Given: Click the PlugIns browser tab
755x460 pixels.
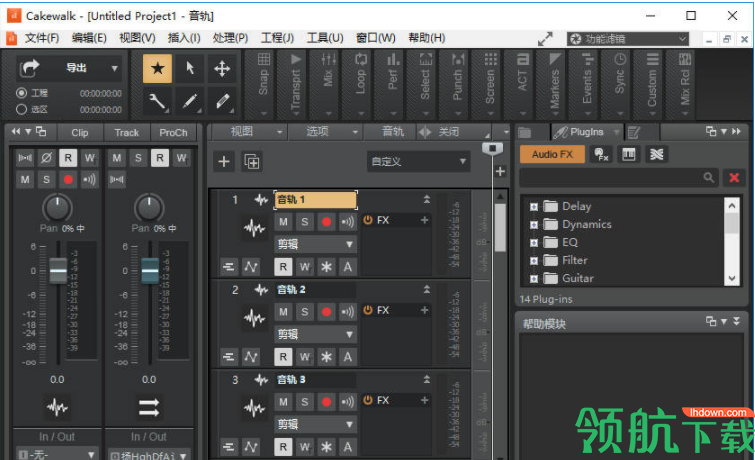Looking at the screenshot, I should point(586,132).
